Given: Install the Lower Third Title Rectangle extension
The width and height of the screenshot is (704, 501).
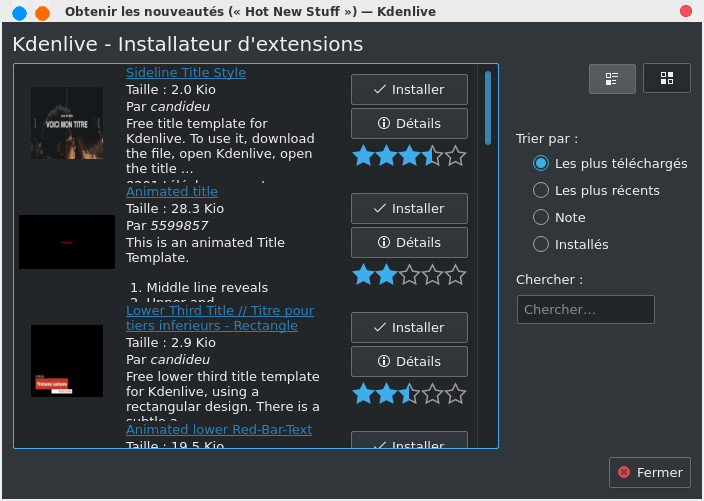Looking at the screenshot, I should pyautogui.click(x=409, y=327).
